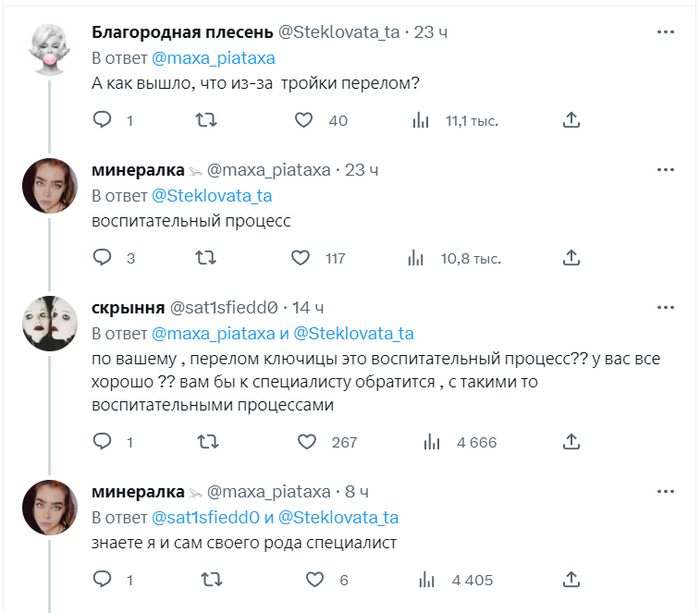The height and width of the screenshot is (613, 700).
Task: Reply to 'воспитательный процесс' tweet
Action: pyautogui.click(x=102, y=258)
